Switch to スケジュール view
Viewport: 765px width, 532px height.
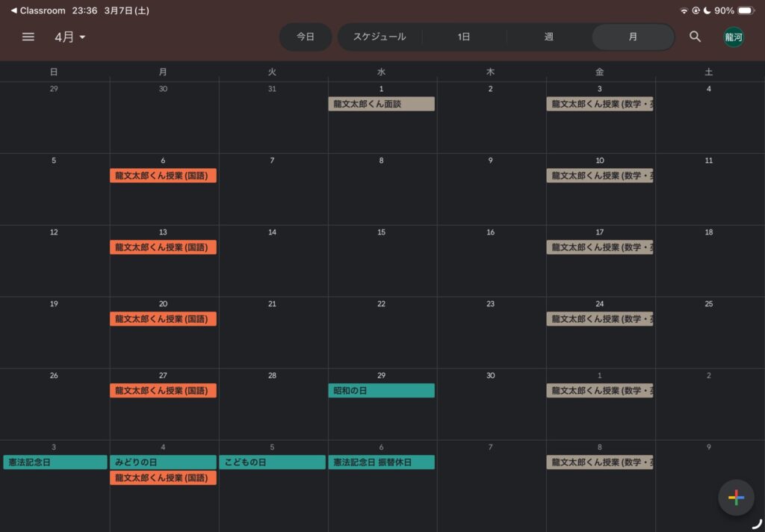click(x=380, y=37)
